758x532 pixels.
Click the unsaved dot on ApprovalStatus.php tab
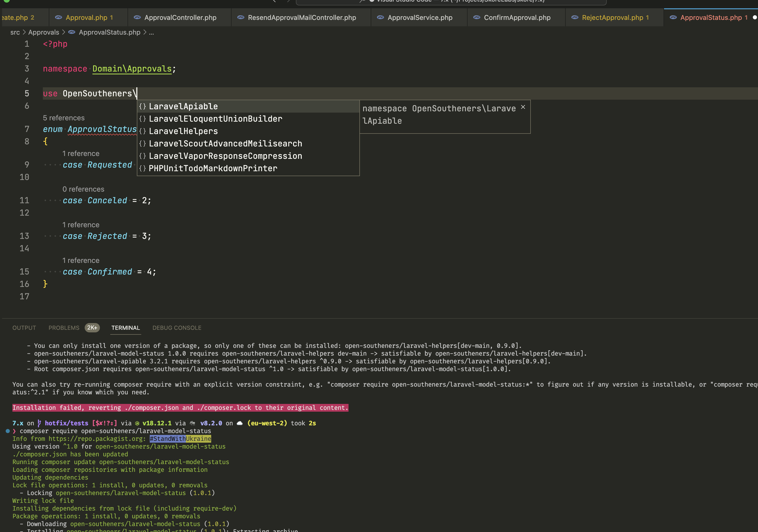coord(754,18)
